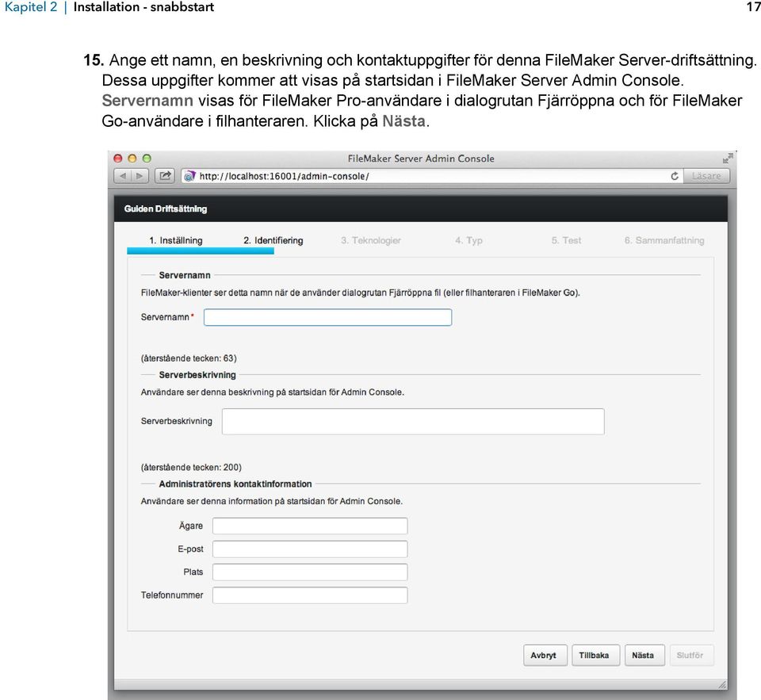Click the Serverbeskrivning section heading

[x=197, y=375]
